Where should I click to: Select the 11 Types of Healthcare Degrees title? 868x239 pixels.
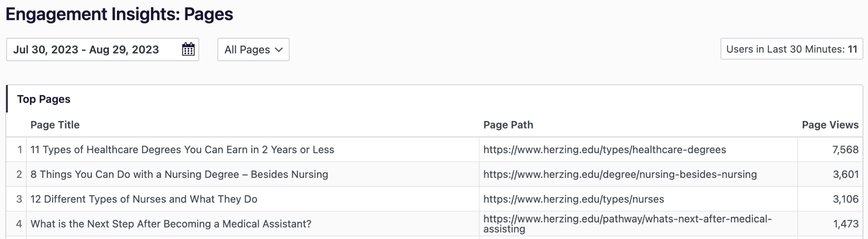pos(182,150)
